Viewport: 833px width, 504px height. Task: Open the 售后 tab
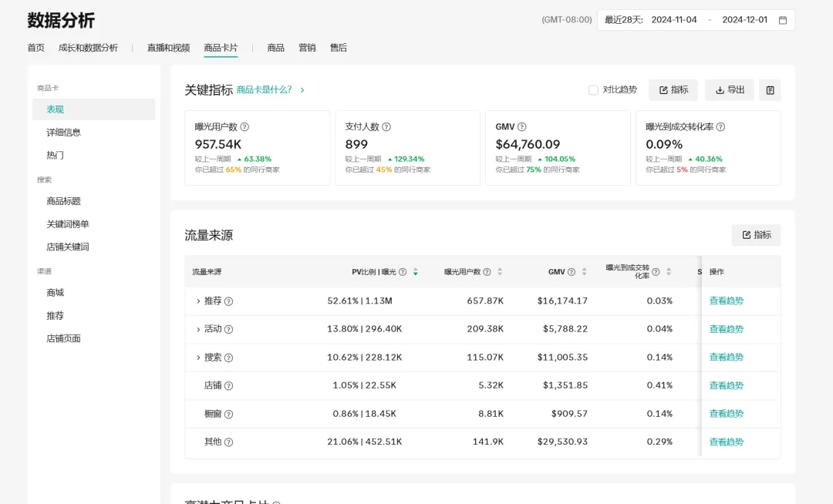(339, 48)
